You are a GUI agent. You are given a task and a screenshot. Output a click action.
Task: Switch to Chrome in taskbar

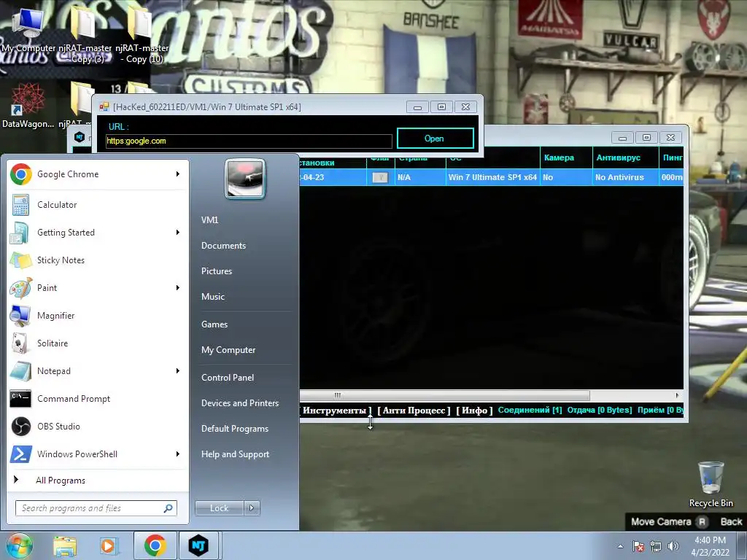[x=155, y=545]
